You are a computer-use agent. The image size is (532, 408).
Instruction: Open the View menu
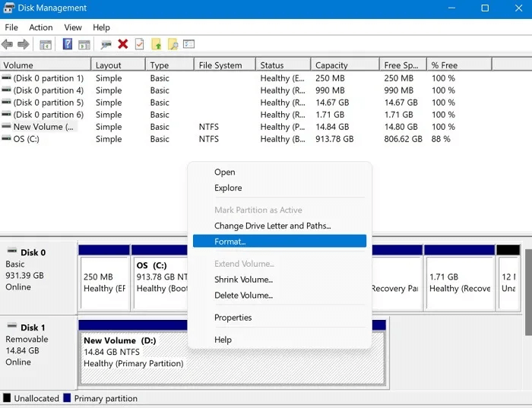[73, 27]
